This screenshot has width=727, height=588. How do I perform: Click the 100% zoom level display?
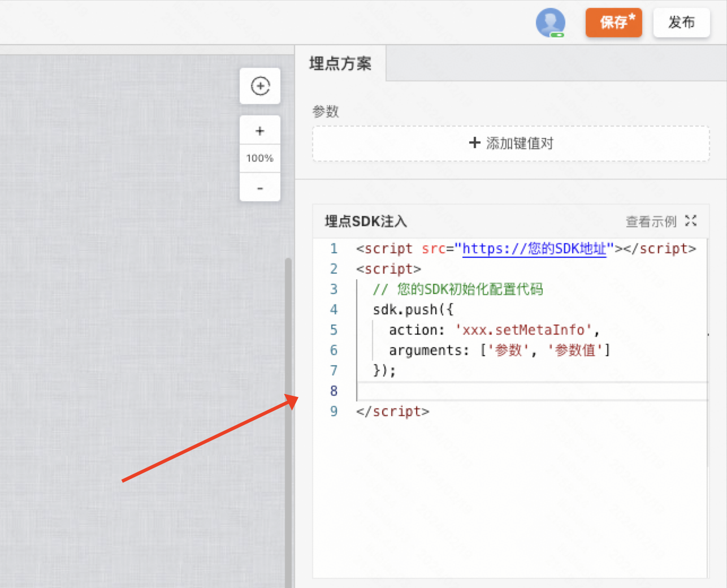coord(260,158)
